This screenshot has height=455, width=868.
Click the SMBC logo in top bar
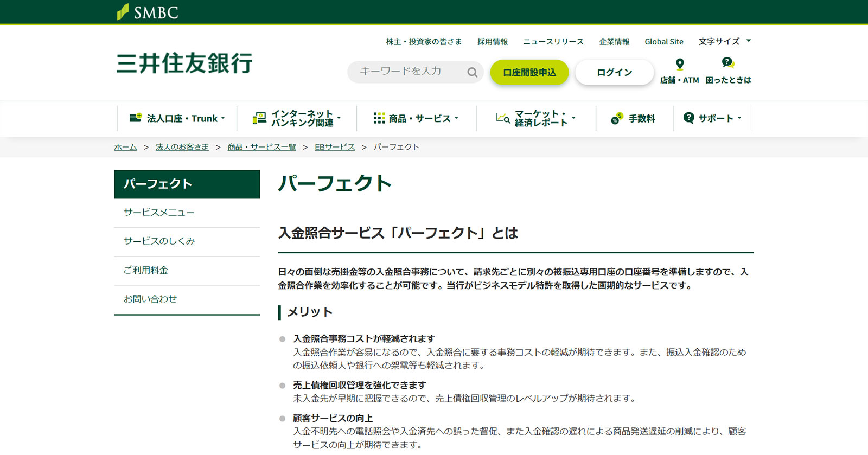[148, 11]
